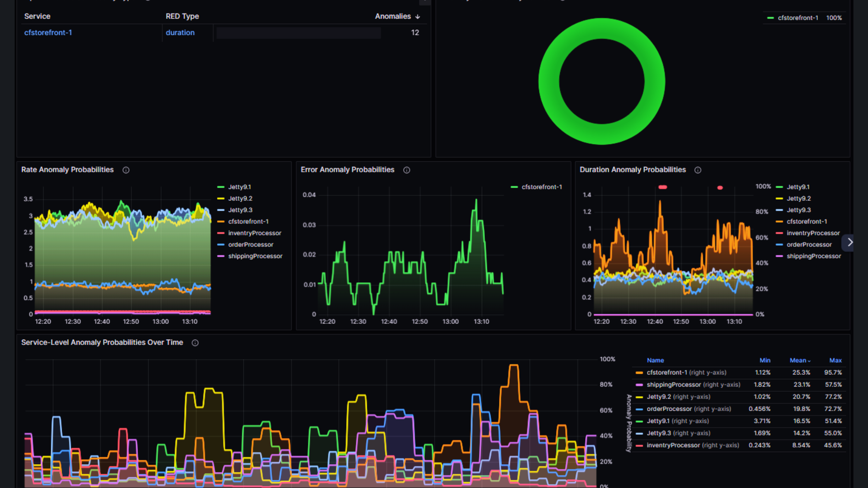Sort table by RED Type column header

pyautogui.click(x=182, y=16)
